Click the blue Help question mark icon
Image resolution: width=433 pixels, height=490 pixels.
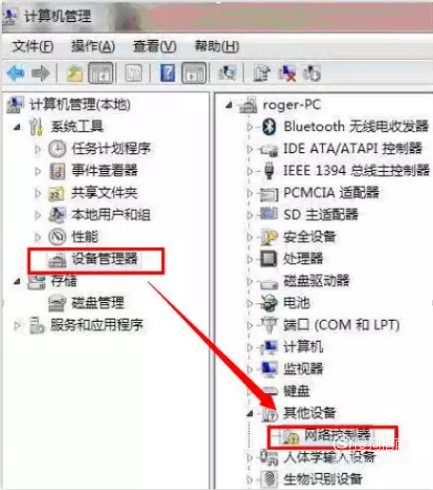point(167,73)
